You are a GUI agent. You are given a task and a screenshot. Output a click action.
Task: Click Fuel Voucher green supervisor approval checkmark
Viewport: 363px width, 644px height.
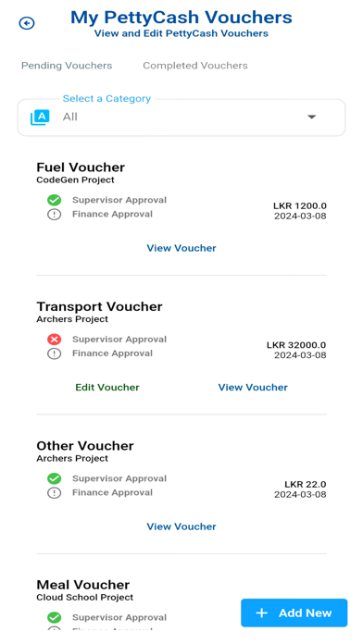pyautogui.click(x=55, y=200)
